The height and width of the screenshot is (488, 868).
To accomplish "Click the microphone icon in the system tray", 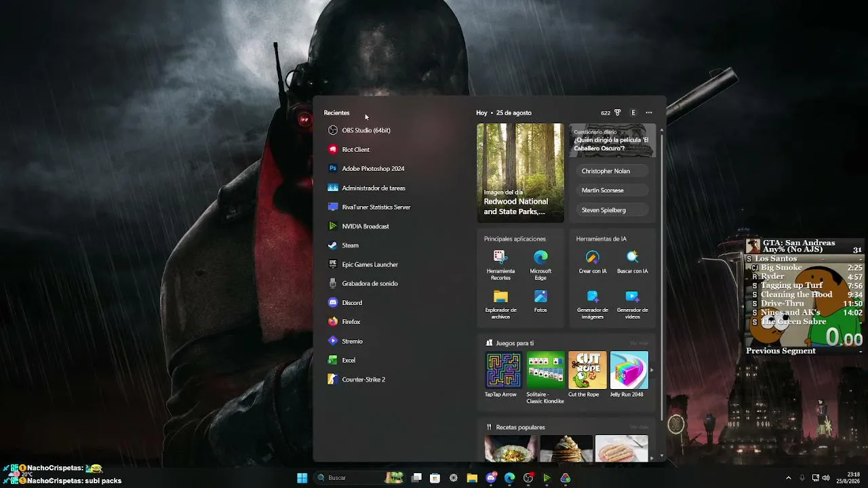I will pyautogui.click(x=802, y=478).
